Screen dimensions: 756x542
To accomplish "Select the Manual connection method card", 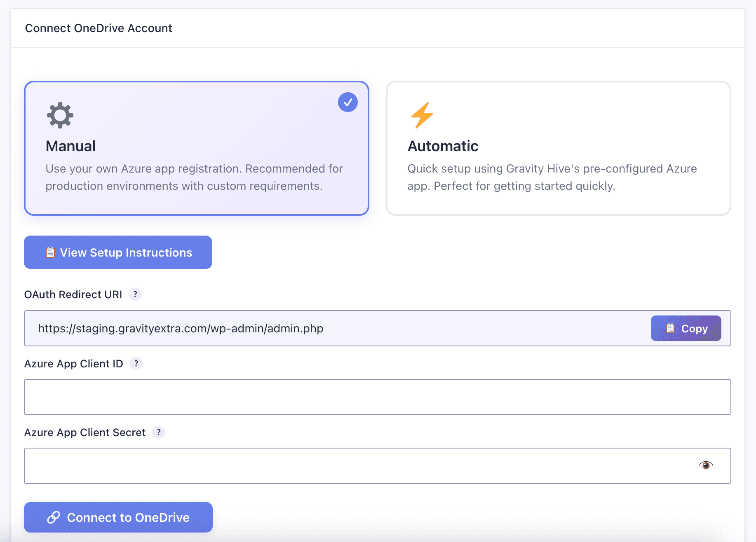I will point(196,148).
